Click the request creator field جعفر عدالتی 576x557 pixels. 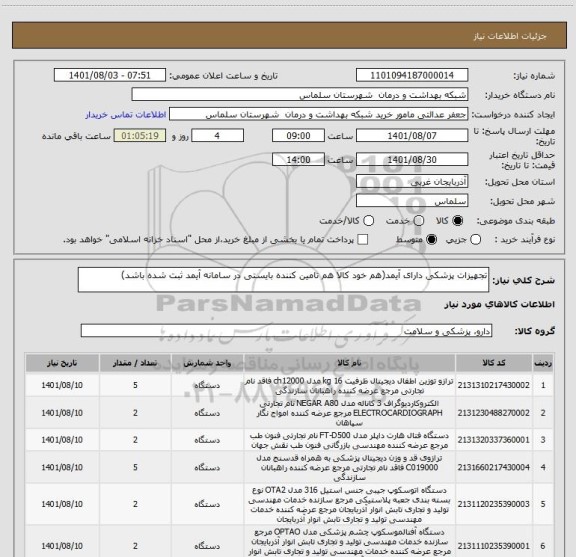(318, 114)
